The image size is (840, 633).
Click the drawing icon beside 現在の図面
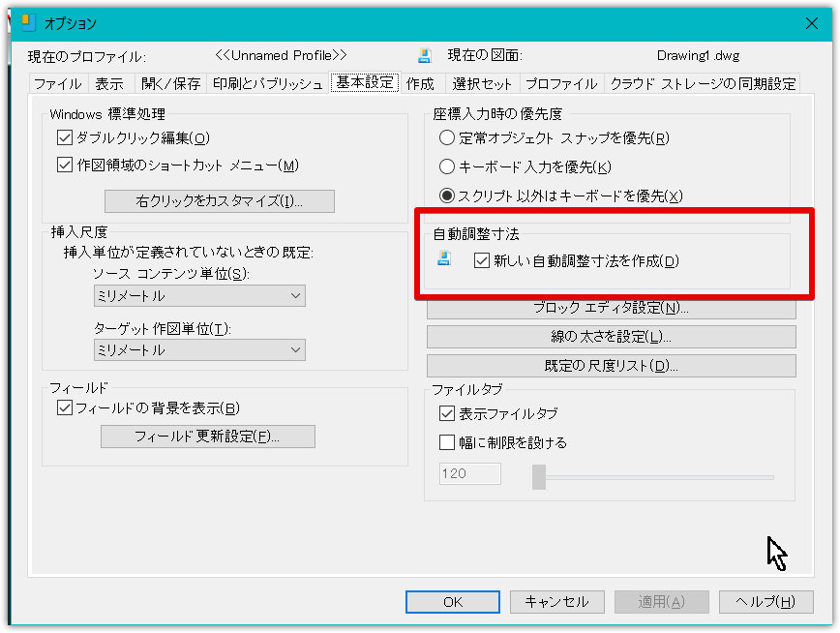point(425,56)
